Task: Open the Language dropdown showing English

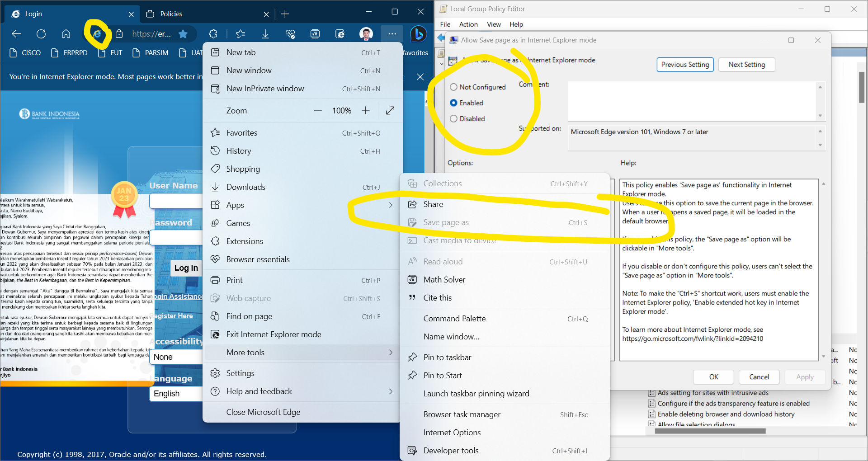Action: click(x=176, y=394)
